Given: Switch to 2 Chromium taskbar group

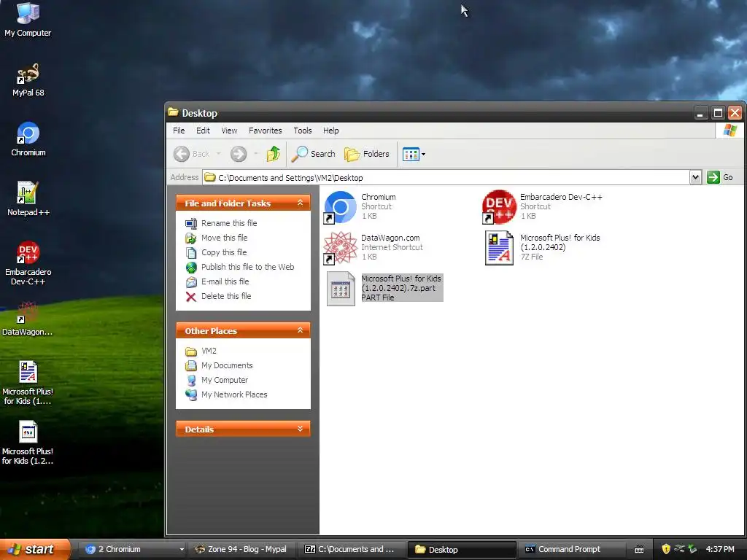Looking at the screenshot, I should coord(133,550).
